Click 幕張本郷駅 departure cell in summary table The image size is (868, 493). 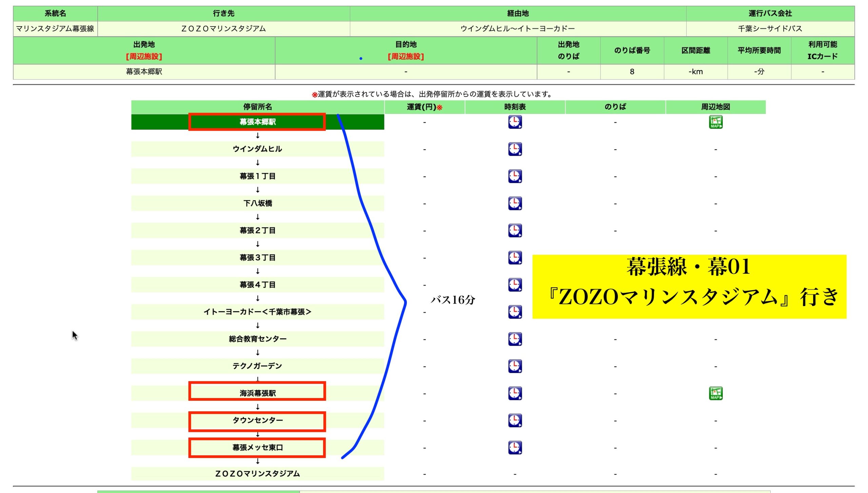(x=144, y=72)
